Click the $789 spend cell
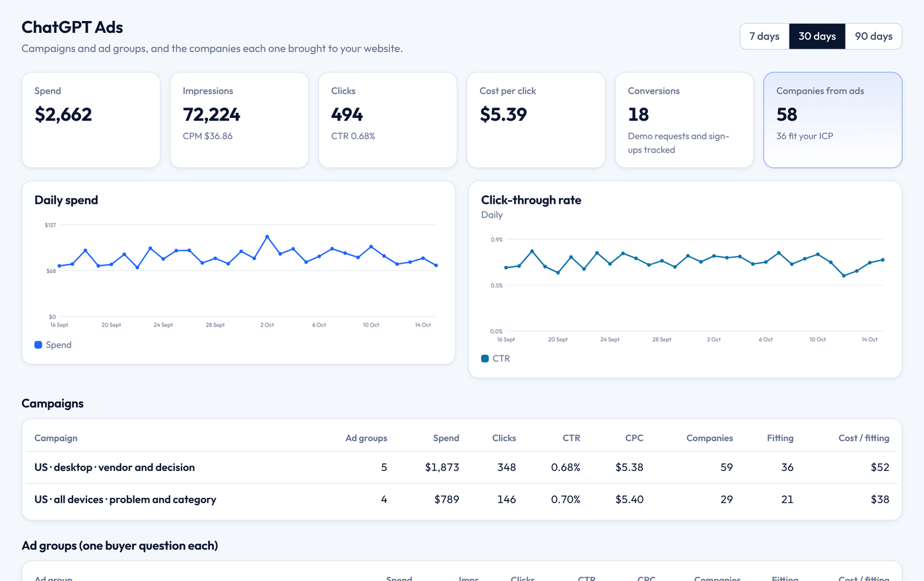Image resolution: width=924 pixels, height=581 pixels. click(x=447, y=500)
